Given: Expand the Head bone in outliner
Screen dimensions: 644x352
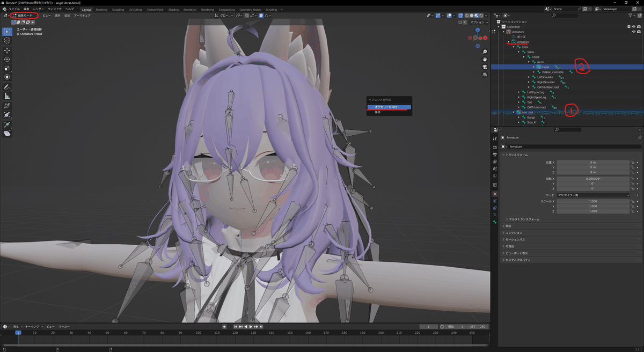Looking at the screenshot, I should pos(534,67).
